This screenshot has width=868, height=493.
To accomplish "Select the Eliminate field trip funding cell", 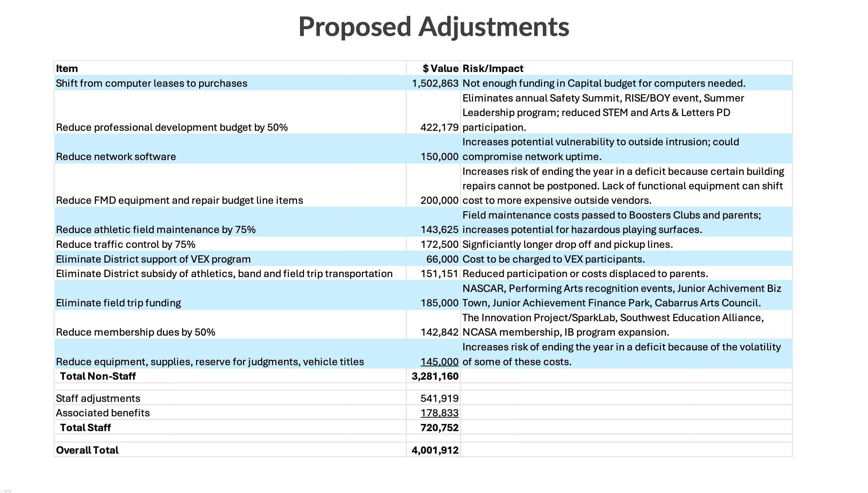I will (x=118, y=303).
